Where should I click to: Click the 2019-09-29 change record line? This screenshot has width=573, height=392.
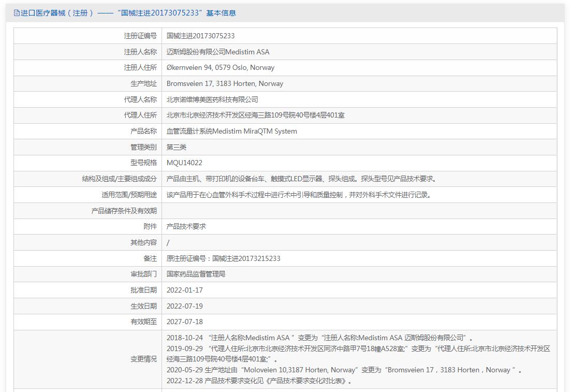tap(358, 354)
